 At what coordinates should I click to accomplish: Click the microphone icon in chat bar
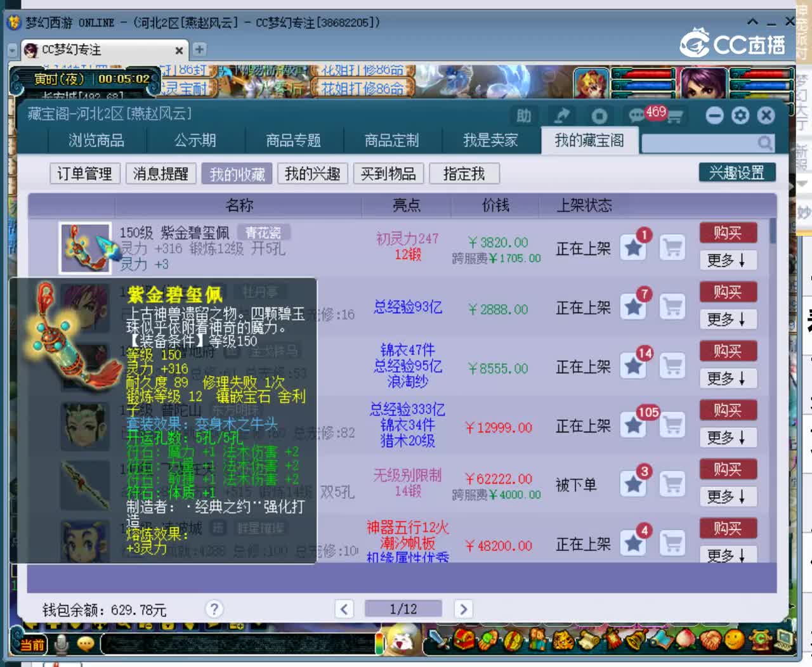tap(62, 644)
